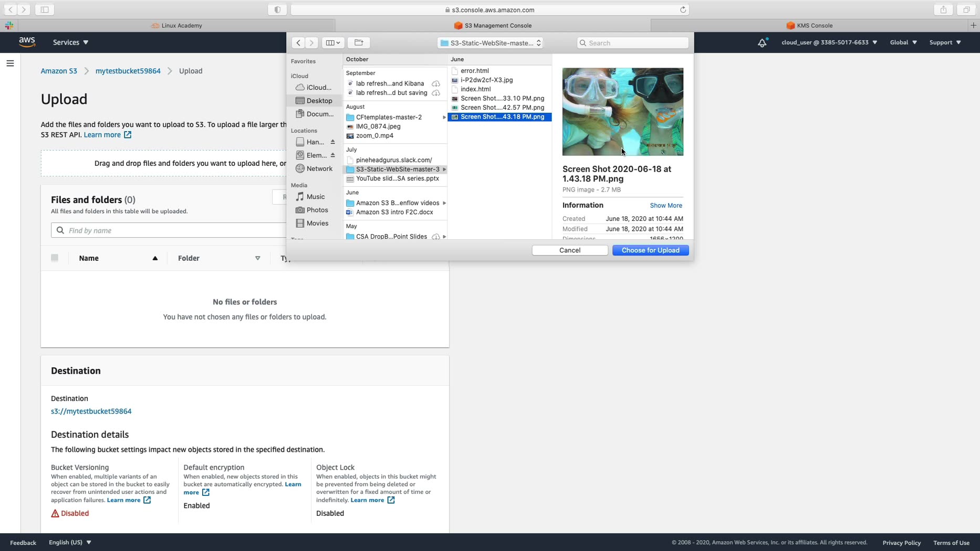Open the Global region dropdown
Screen dimensions: 980x551
tap(903, 43)
